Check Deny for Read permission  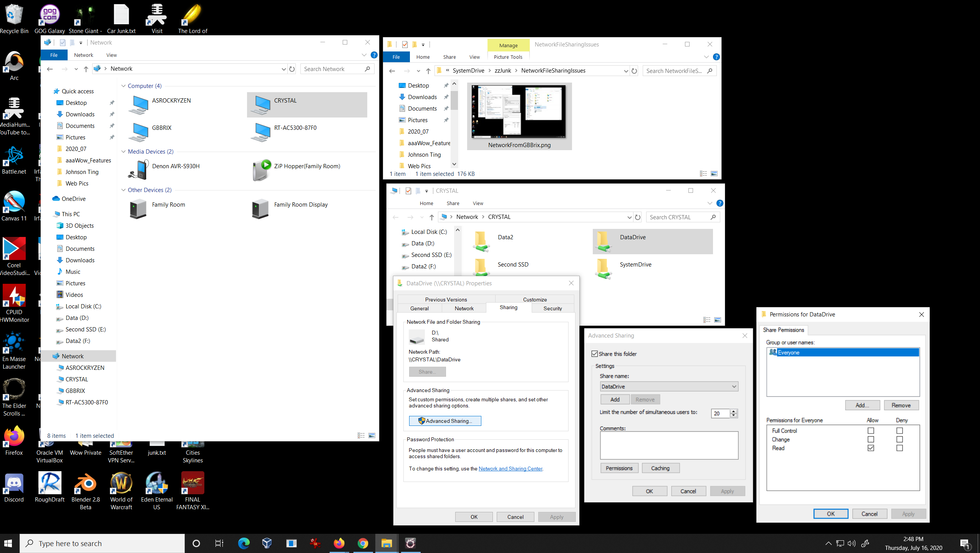point(900,448)
